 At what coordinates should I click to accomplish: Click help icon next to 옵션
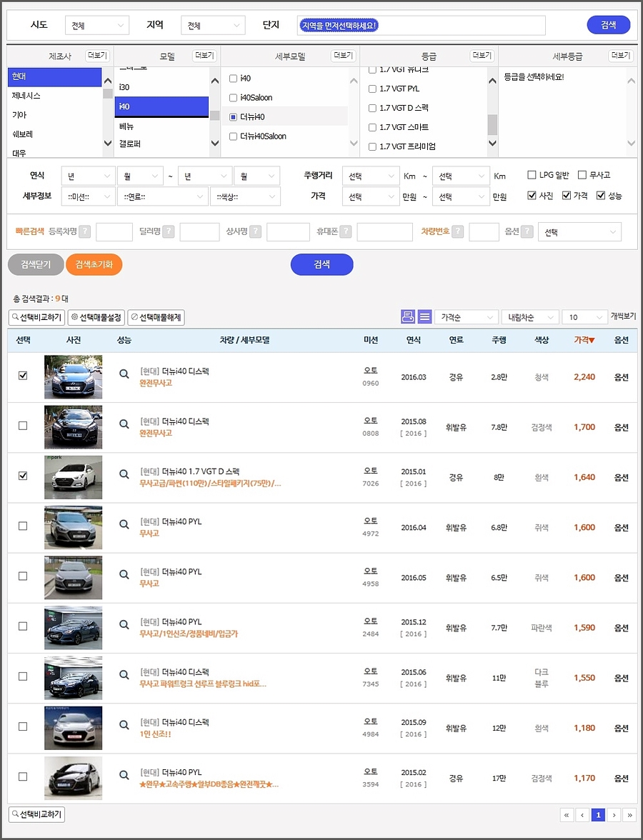(x=527, y=231)
